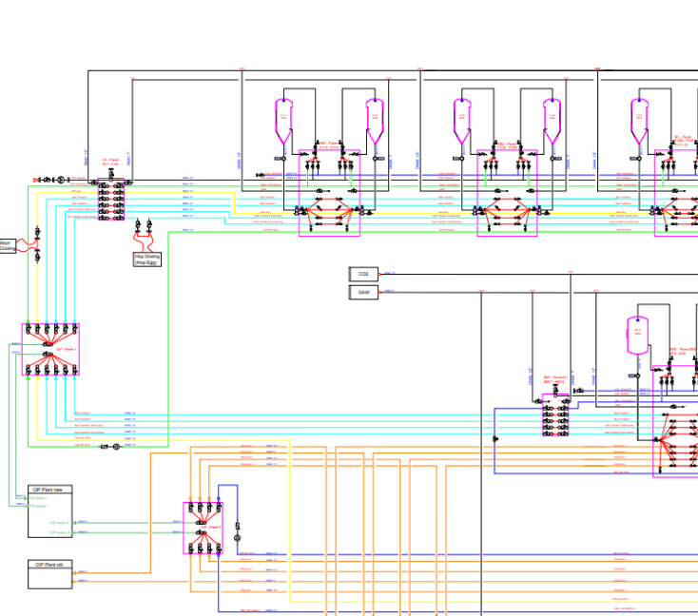Select the CO2 supply box

point(363,274)
